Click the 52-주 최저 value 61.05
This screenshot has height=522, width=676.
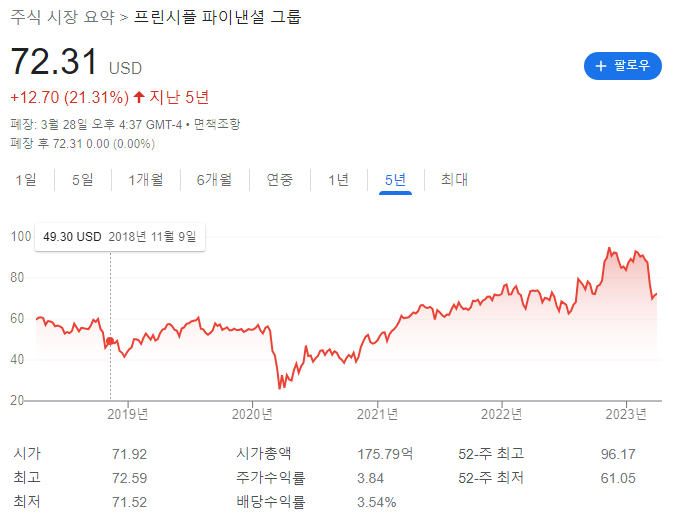click(x=618, y=478)
